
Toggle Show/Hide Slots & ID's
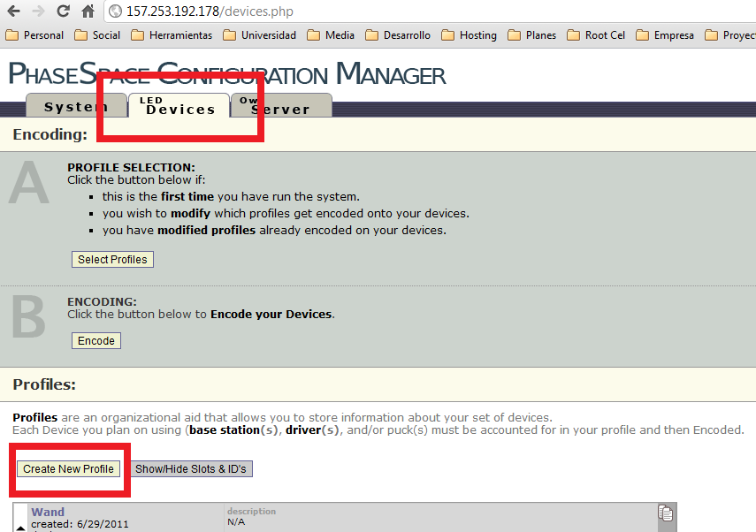click(x=191, y=469)
